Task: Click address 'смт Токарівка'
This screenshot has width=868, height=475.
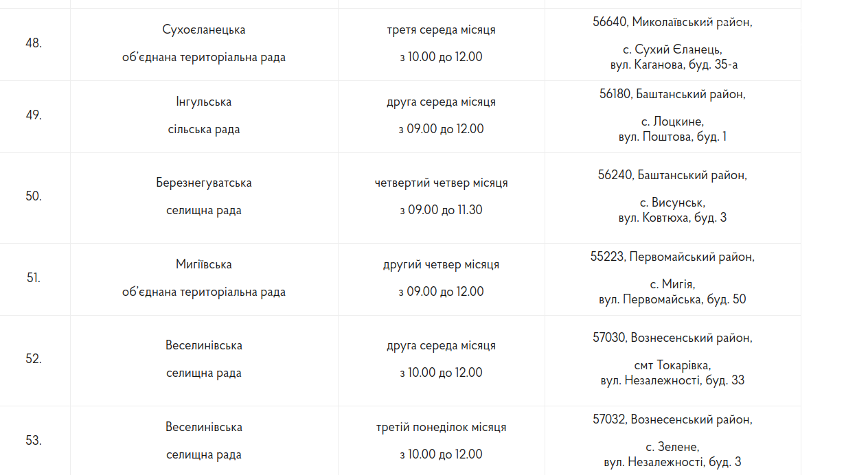Action: (672, 365)
